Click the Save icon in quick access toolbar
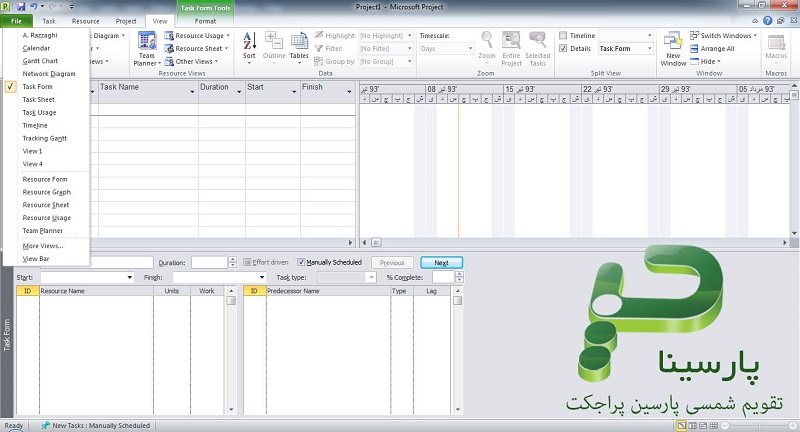This screenshot has height=432, width=800. [21, 7]
